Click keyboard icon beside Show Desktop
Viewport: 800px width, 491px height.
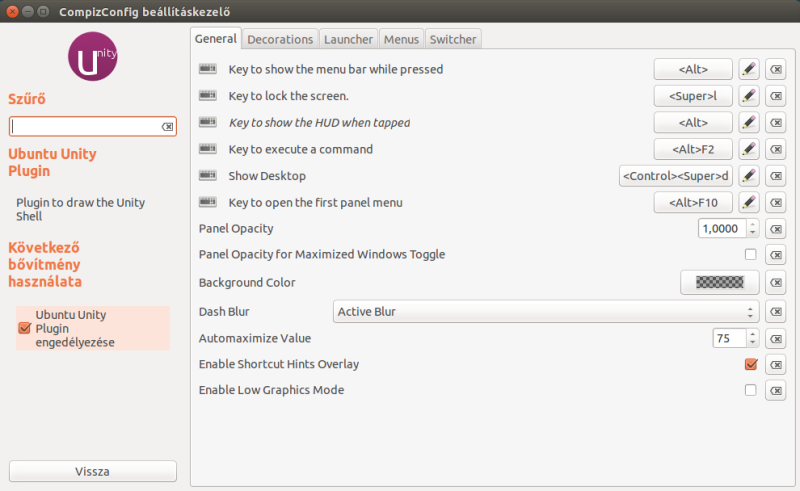pos(208,175)
